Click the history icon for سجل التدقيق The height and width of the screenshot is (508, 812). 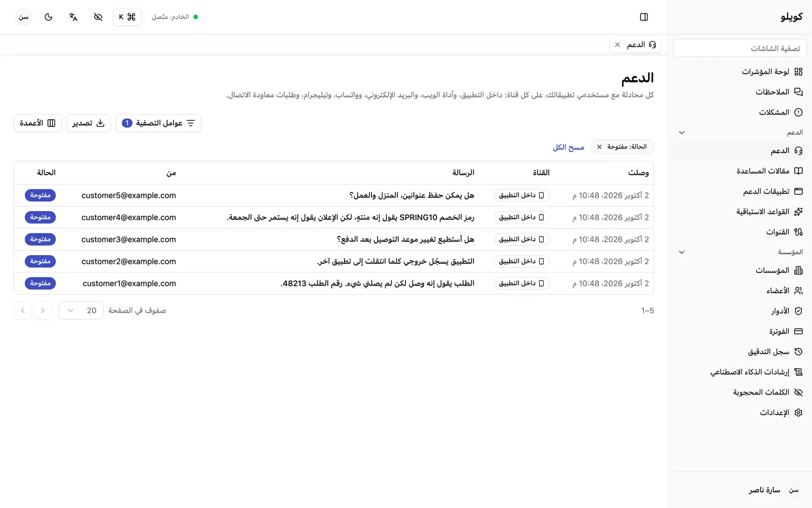798,352
